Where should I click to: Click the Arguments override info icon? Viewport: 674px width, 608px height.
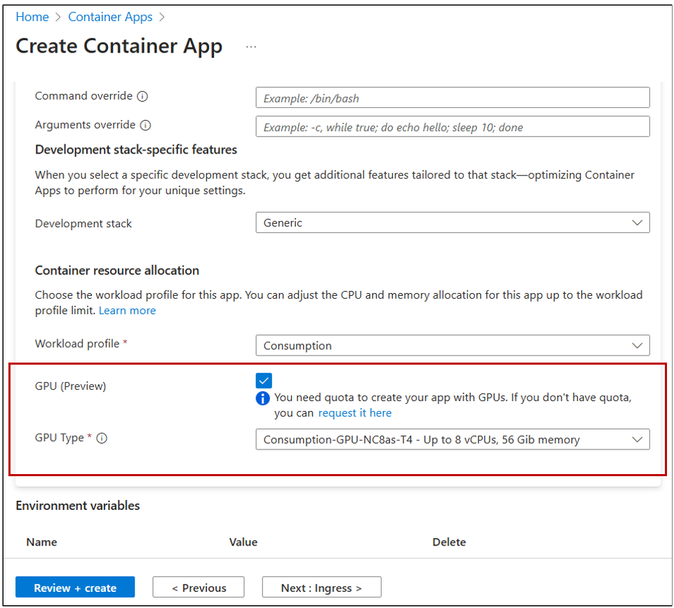(146, 126)
